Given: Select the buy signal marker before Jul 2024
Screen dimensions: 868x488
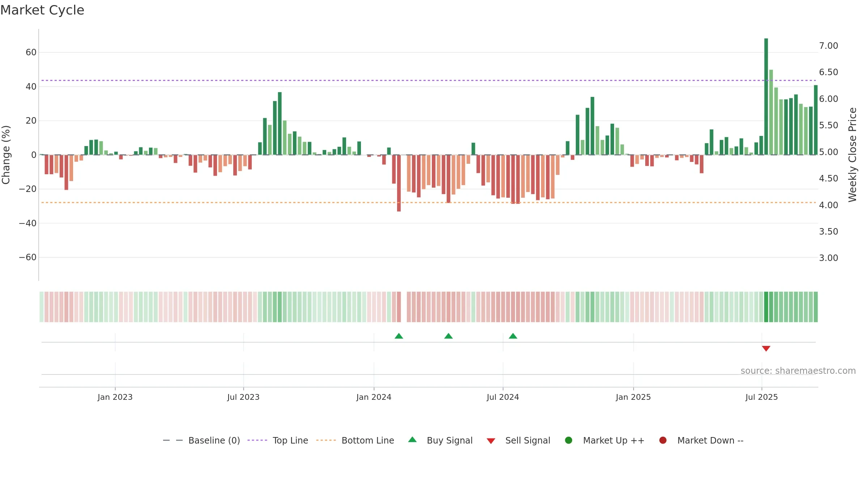Looking at the screenshot, I should pyautogui.click(x=448, y=336).
